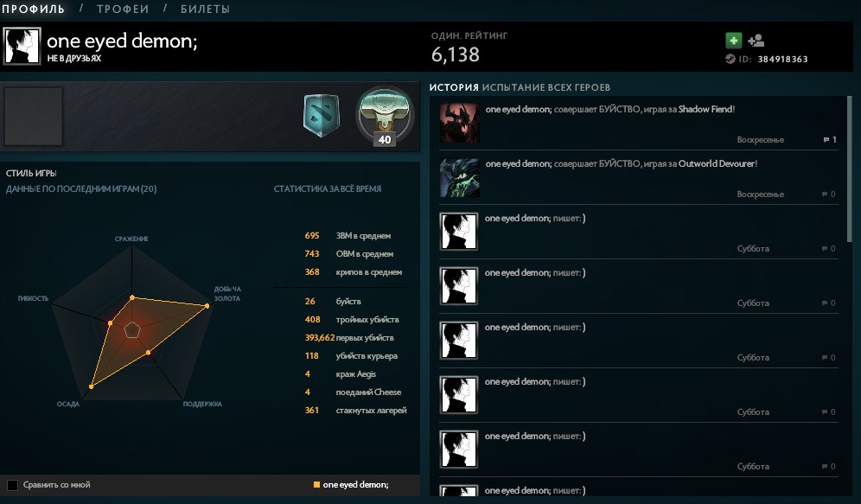Click the Shadow Fiend hero portrait
861x504 pixels.
coord(460,123)
